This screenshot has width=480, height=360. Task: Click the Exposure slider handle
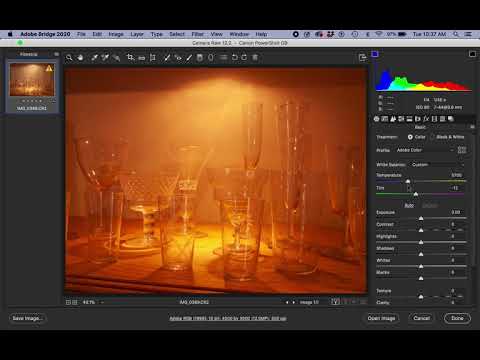pos(421,218)
